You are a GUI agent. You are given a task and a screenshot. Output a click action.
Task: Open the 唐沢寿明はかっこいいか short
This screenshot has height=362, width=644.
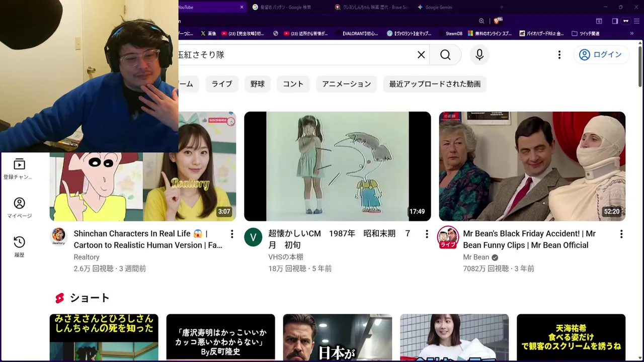pos(221,337)
